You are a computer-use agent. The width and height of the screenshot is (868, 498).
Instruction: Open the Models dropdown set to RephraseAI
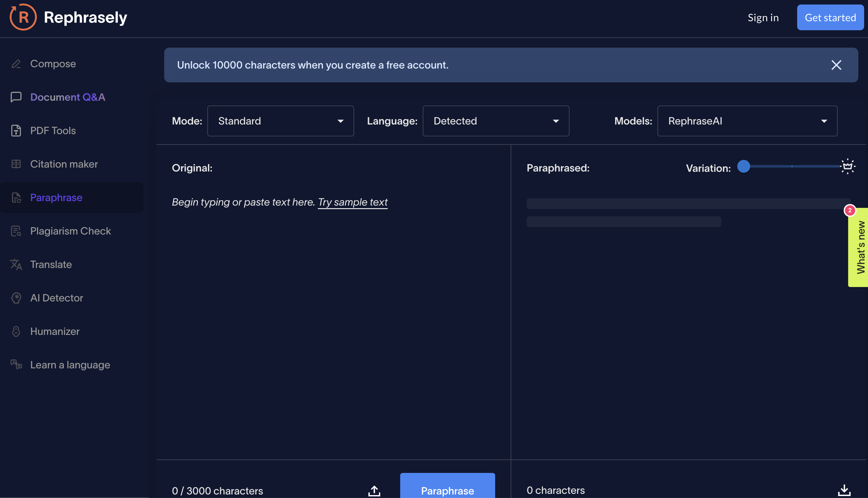[748, 121]
